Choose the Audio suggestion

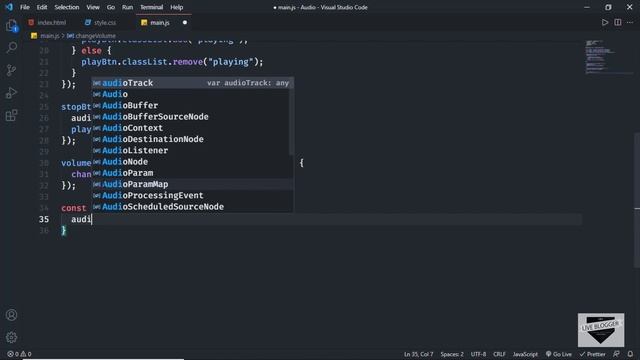(192, 94)
